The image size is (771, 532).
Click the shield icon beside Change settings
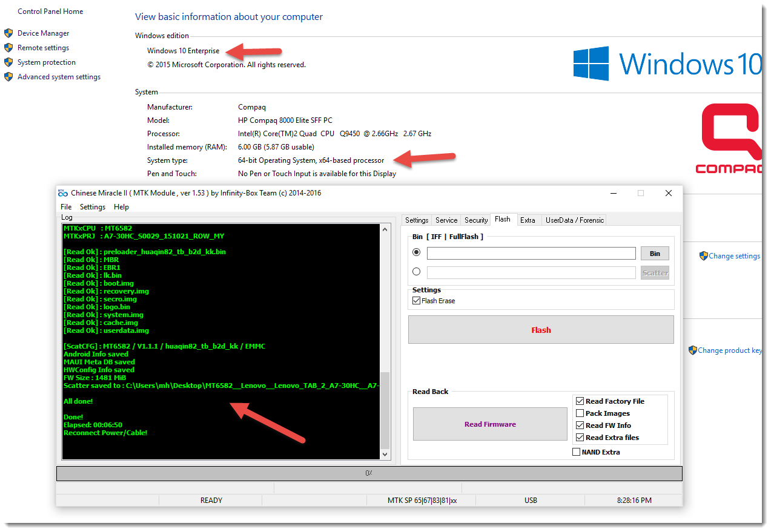tap(703, 256)
